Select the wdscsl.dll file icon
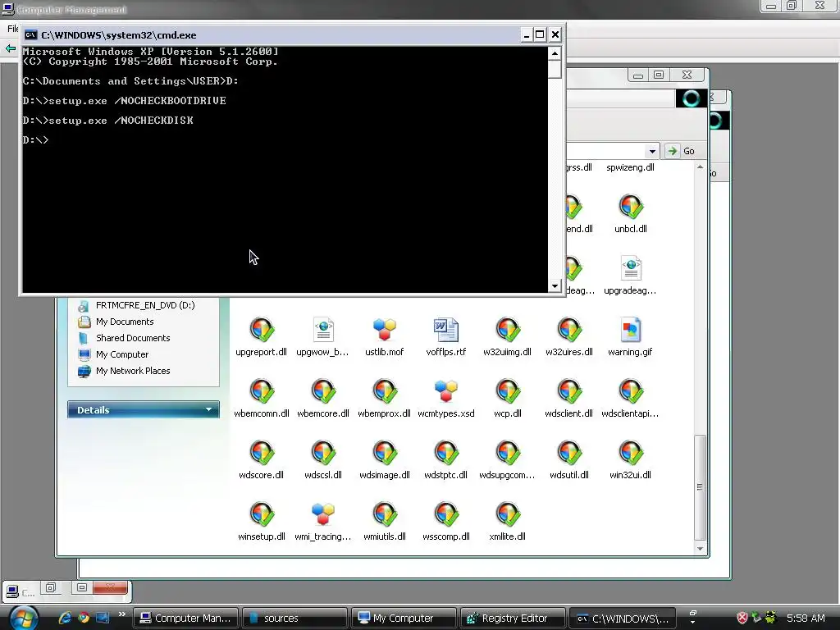The height and width of the screenshot is (630, 840). pyautogui.click(x=323, y=453)
